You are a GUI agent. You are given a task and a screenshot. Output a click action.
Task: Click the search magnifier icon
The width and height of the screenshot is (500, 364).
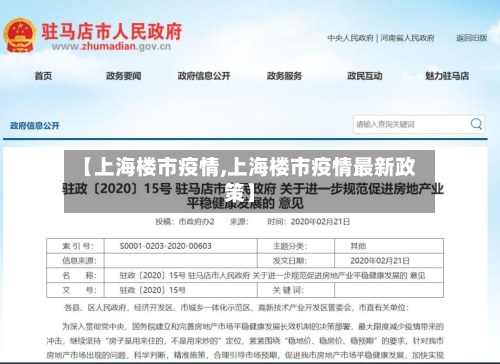tap(476, 124)
